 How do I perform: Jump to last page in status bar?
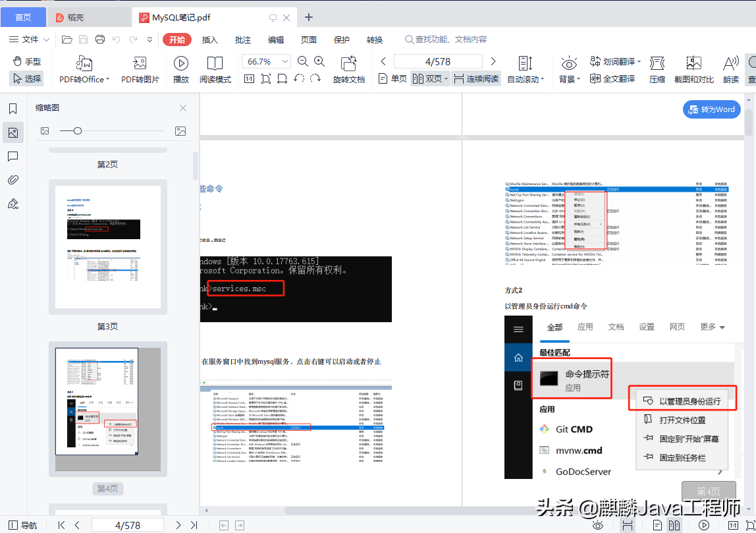tap(194, 525)
